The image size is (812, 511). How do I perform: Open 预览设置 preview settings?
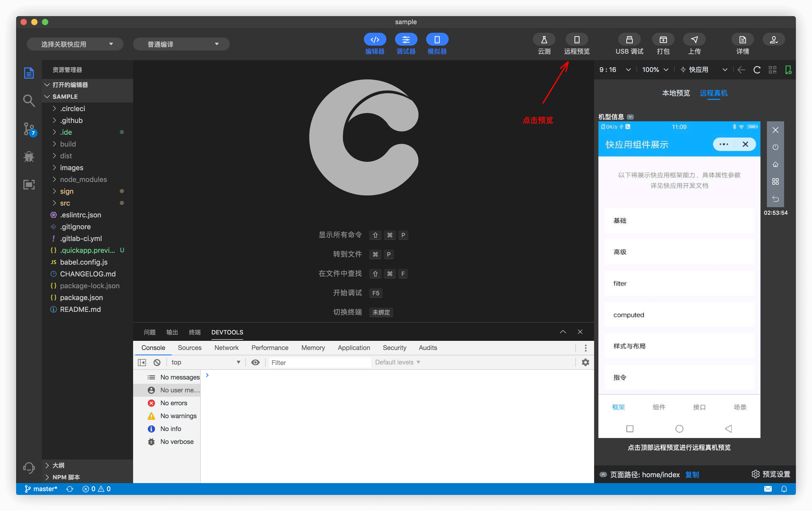[771, 474]
